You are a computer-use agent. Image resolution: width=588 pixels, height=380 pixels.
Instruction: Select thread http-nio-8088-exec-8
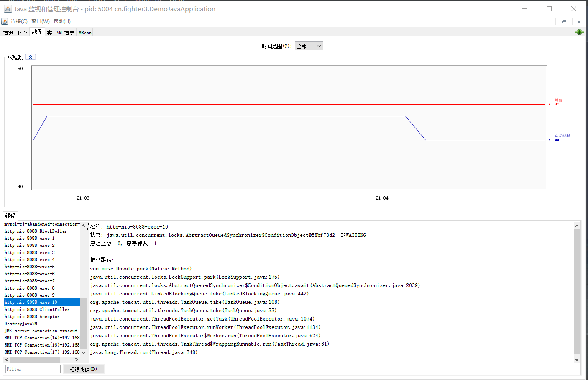[x=42, y=288]
